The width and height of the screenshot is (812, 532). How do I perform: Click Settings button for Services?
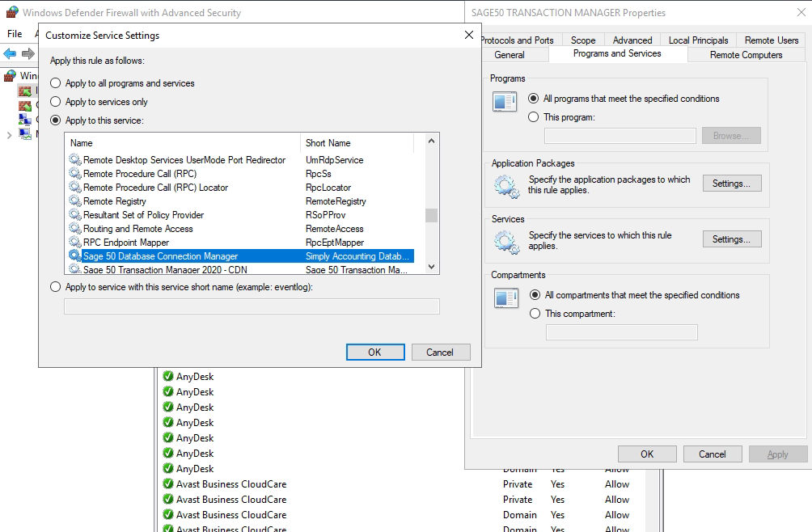point(732,239)
